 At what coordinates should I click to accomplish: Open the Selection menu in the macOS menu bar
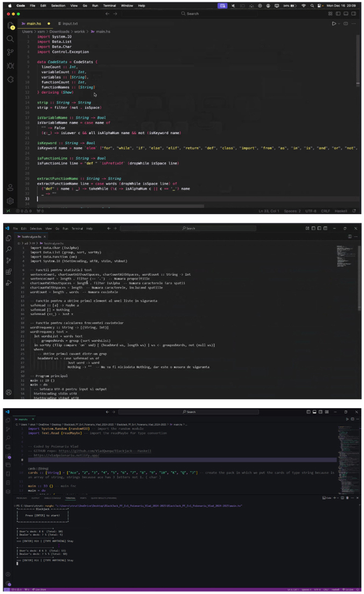(x=58, y=5)
